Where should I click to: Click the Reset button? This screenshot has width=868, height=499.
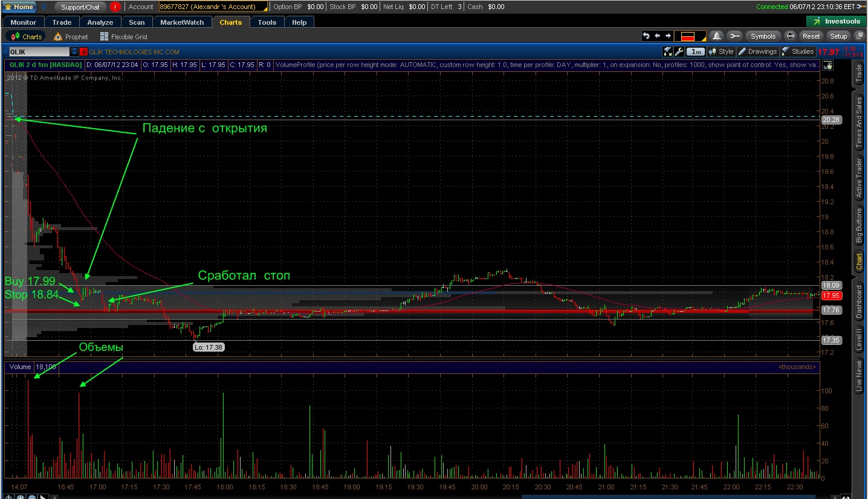[811, 36]
